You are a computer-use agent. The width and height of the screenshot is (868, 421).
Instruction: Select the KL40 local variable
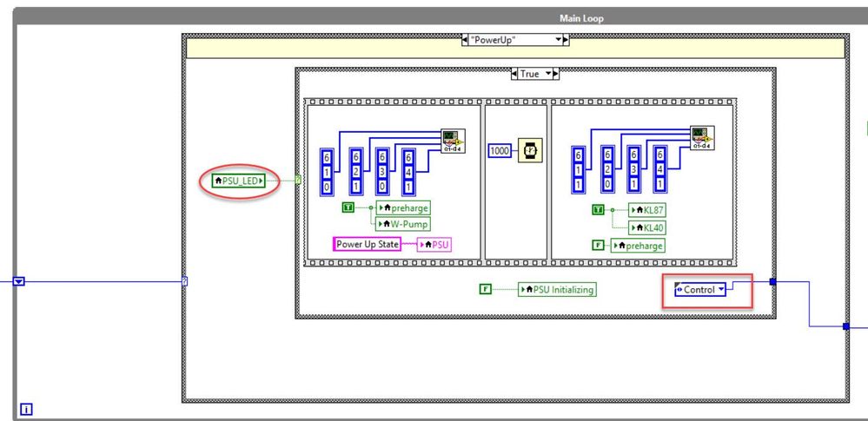(x=646, y=228)
